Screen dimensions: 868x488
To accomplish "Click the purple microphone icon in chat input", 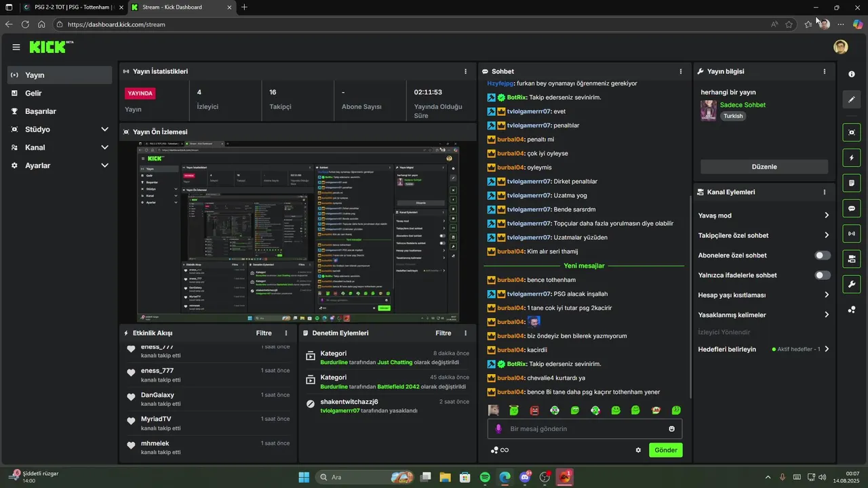I will click(x=498, y=428).
